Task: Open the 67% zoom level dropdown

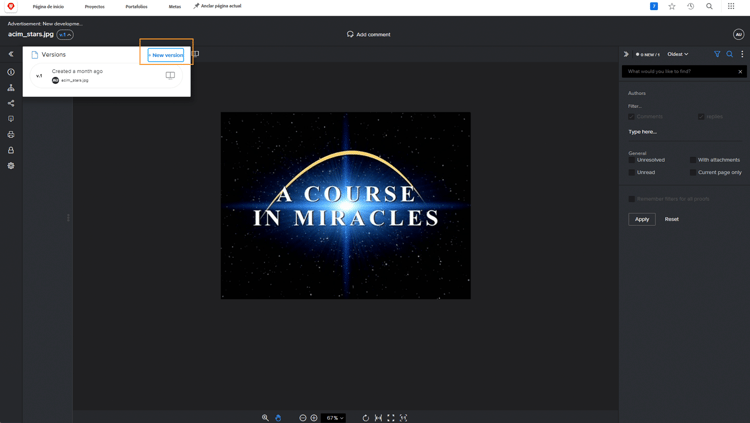Action: [334, 418]
